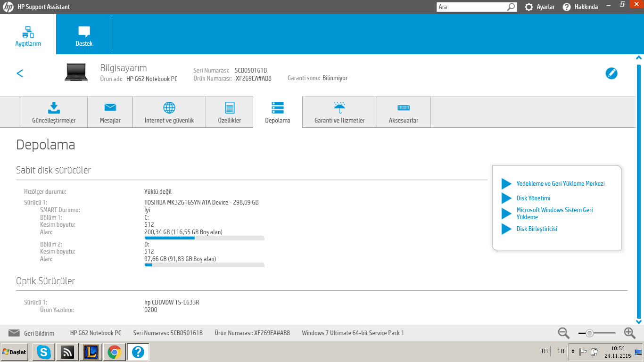Zoom out with the minus magnifier
The height and width of the screenshot is (362, 644).
click(x=564, y=333)
